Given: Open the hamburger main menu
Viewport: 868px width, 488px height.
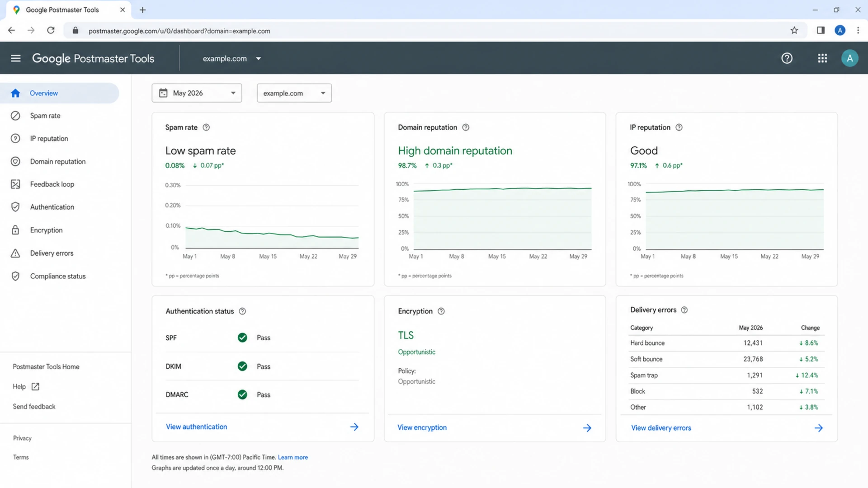Looking at the screenshot, I should pyautogui.click(x=16, y=58).
